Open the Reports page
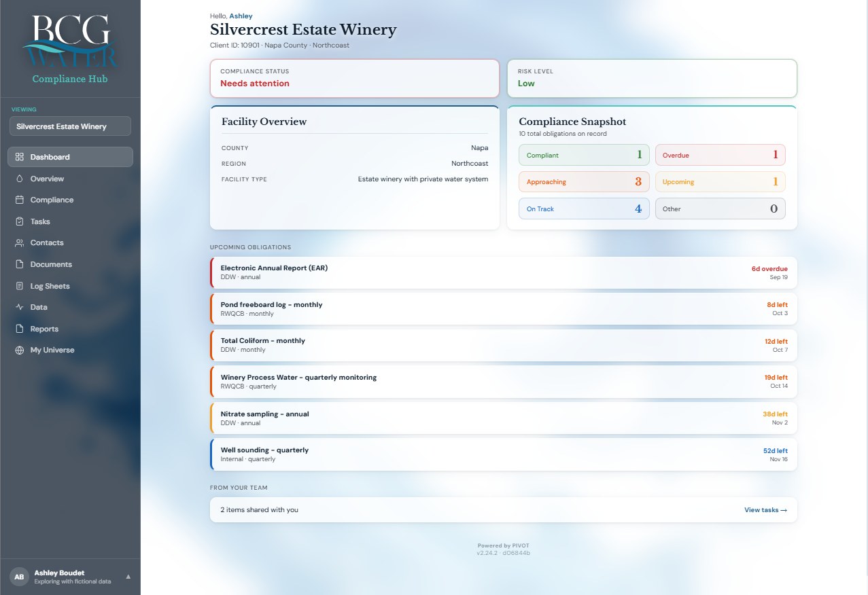Image resolution: width=868 pixels, height=595 pixels. coord(70,329)
